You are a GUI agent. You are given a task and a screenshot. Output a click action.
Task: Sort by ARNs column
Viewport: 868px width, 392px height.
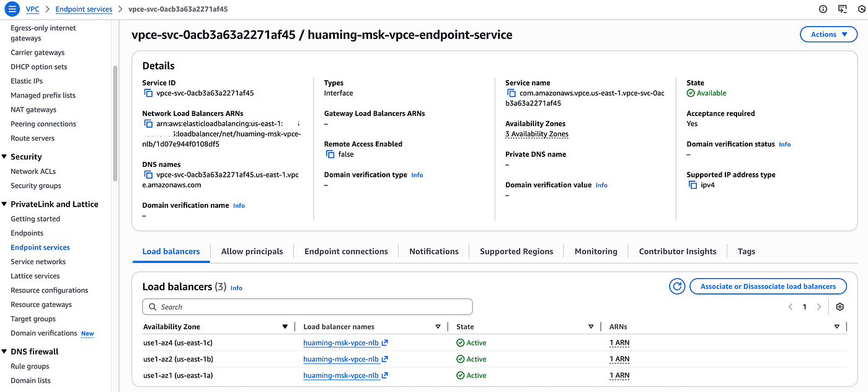838,327
